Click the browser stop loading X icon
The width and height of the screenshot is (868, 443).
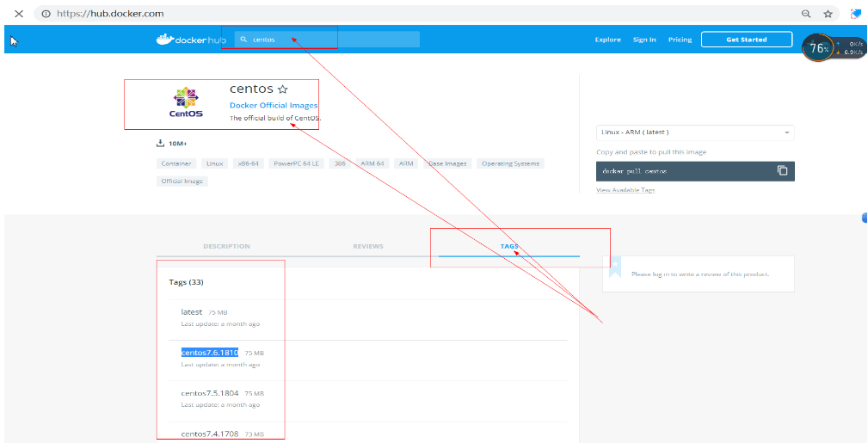point(19,14)
